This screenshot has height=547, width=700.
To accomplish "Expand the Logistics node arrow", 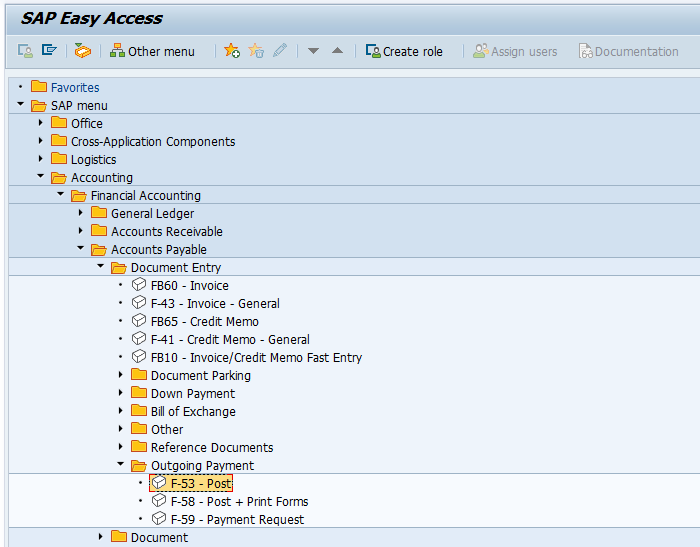I will pos(41,158).
